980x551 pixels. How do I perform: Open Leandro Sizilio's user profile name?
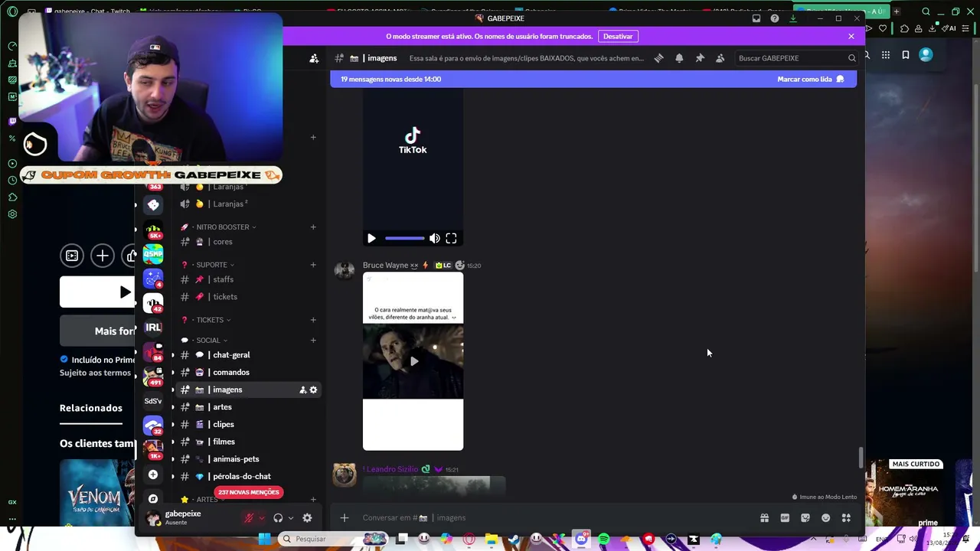pyautogui.click(x=391, y=470)
